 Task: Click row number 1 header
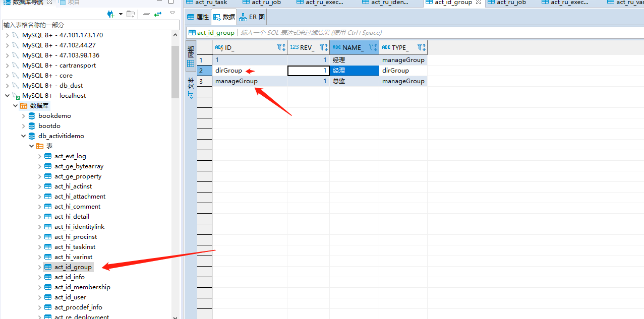[x=204, y=60]
